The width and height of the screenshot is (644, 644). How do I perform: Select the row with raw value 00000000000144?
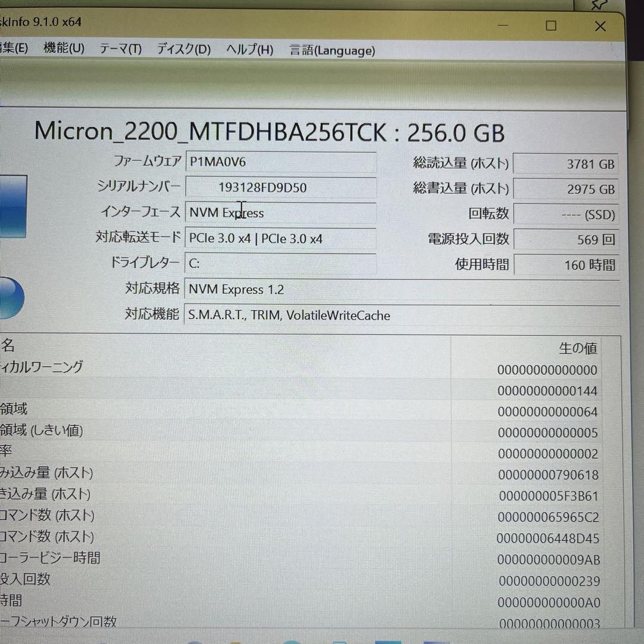(x=302, y=390)
